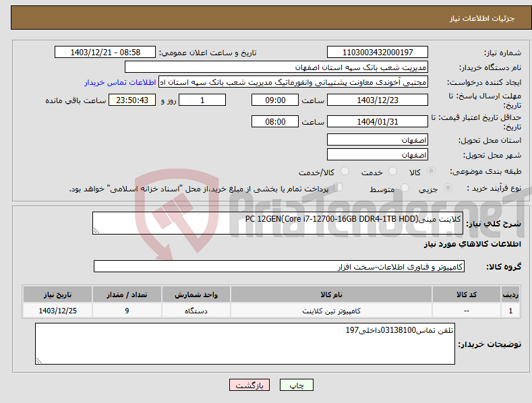The height and width of the screenshot is (403, 532).
Task: Click the توضیحات خریدار label
Action: 490,344
